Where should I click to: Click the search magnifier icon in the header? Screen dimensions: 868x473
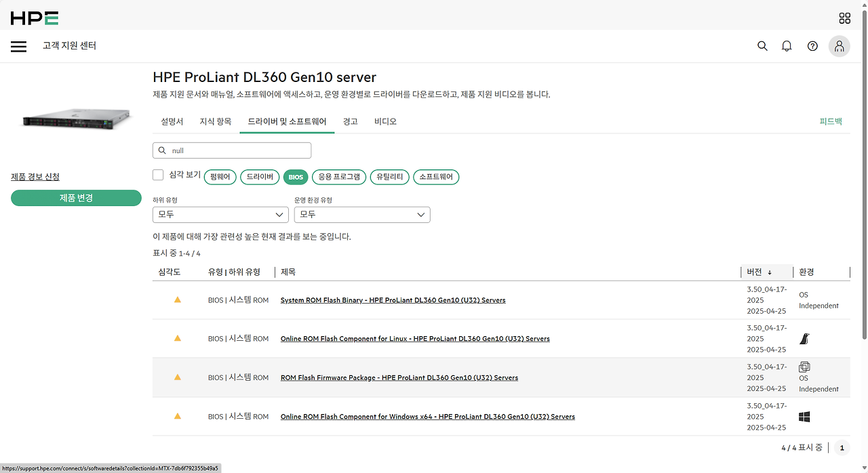point(762,45)
